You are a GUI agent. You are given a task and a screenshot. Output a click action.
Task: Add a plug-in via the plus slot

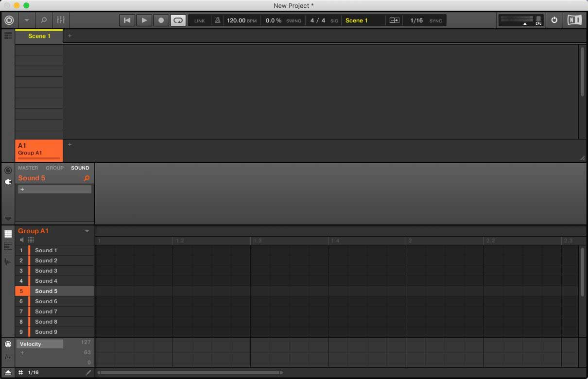(x=54, y=189)
